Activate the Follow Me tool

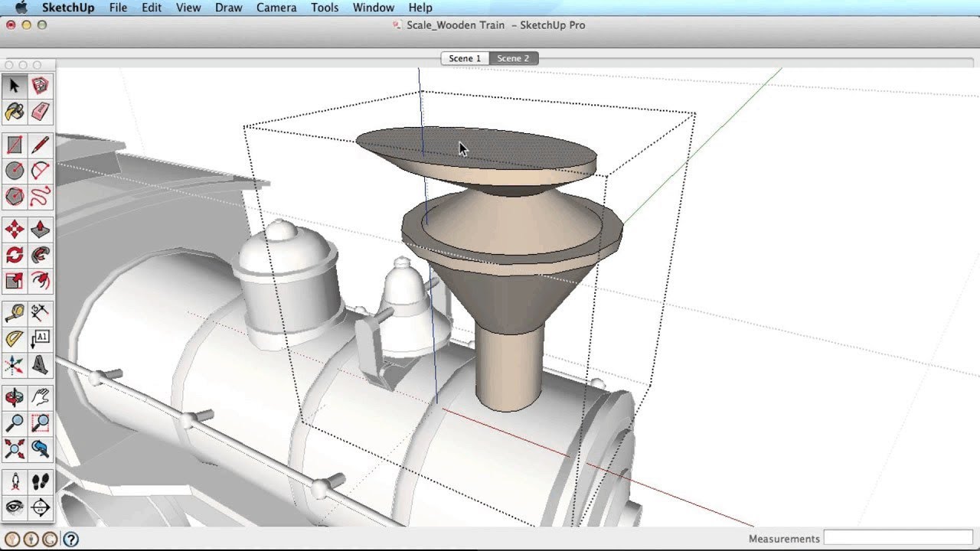[41, 255]
